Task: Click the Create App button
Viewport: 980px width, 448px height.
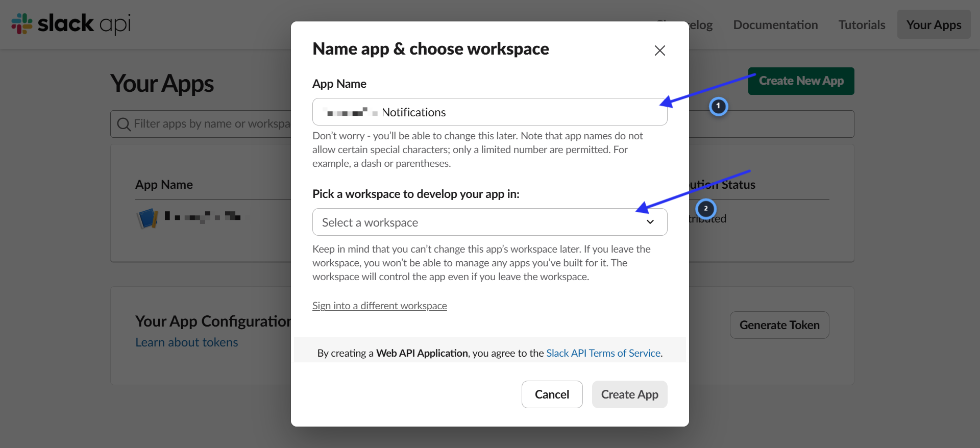Action: point(629,394)
